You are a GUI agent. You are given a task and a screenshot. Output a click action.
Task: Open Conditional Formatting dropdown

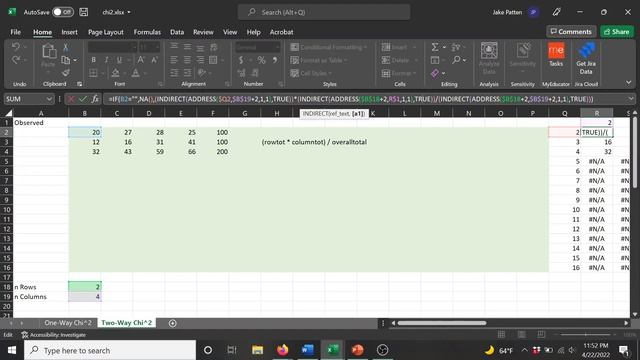coord(329,47)
